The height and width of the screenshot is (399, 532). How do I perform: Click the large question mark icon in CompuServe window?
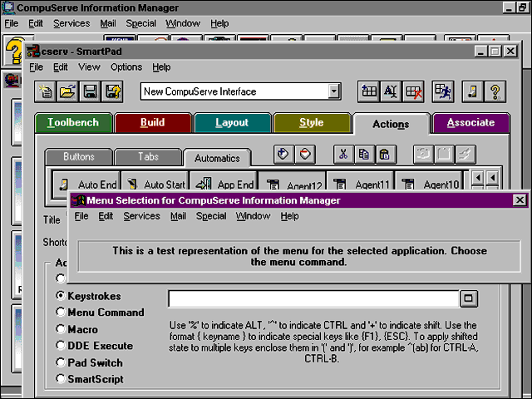[x=14, y=52]
